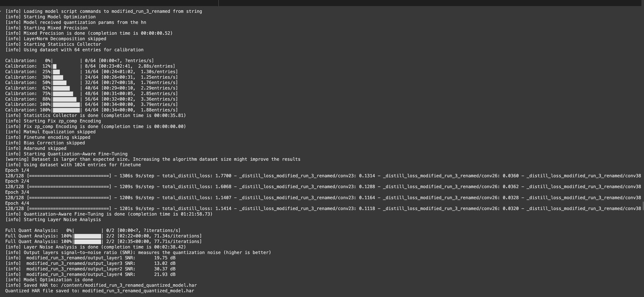Click the pane divider in the top bar
644x297 pixels.
click(x=218, y=3)
